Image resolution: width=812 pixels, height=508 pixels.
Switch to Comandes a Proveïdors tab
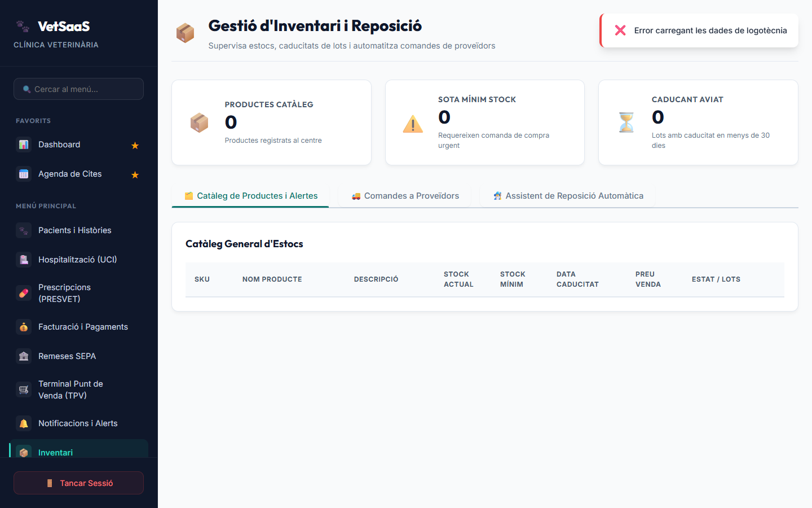(405, 196)
